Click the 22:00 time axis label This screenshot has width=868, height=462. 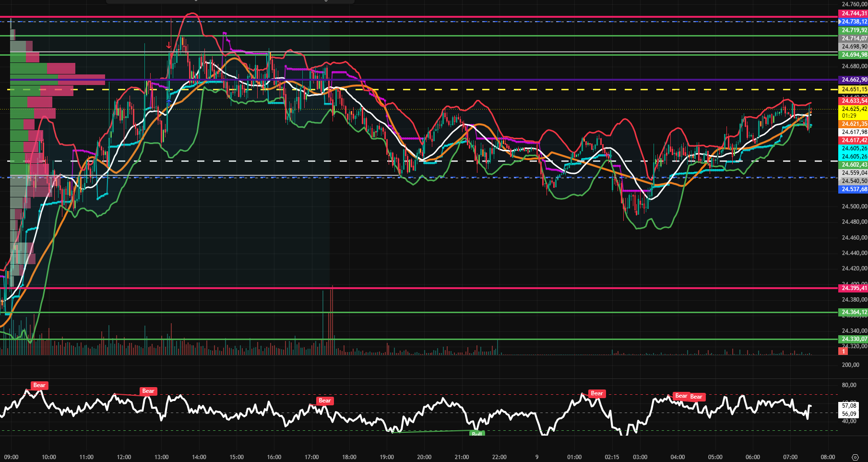(x=499, y=457)
